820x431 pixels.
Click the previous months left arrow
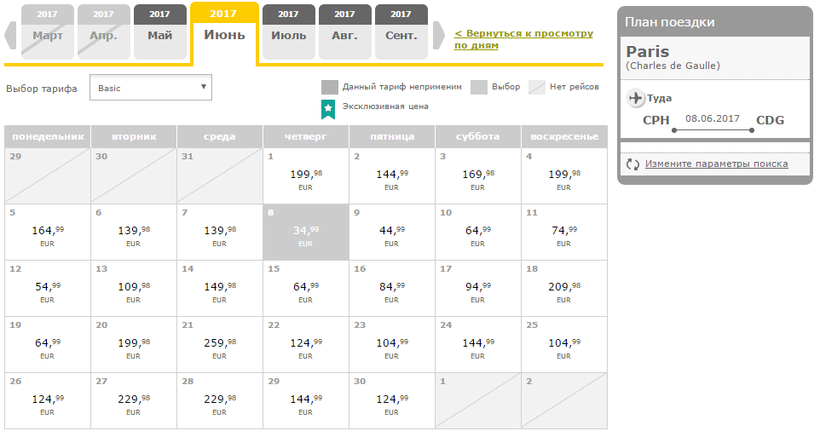(11, 35)
